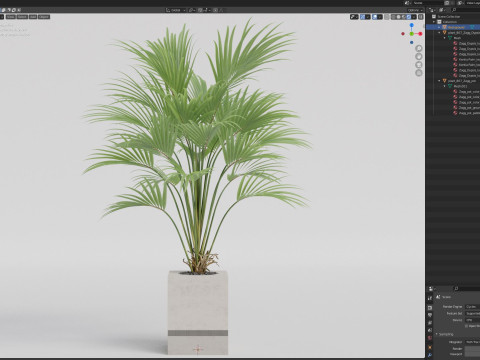Open the Global transform orientation dropdown
480x360 pixels.
point(176,10)
